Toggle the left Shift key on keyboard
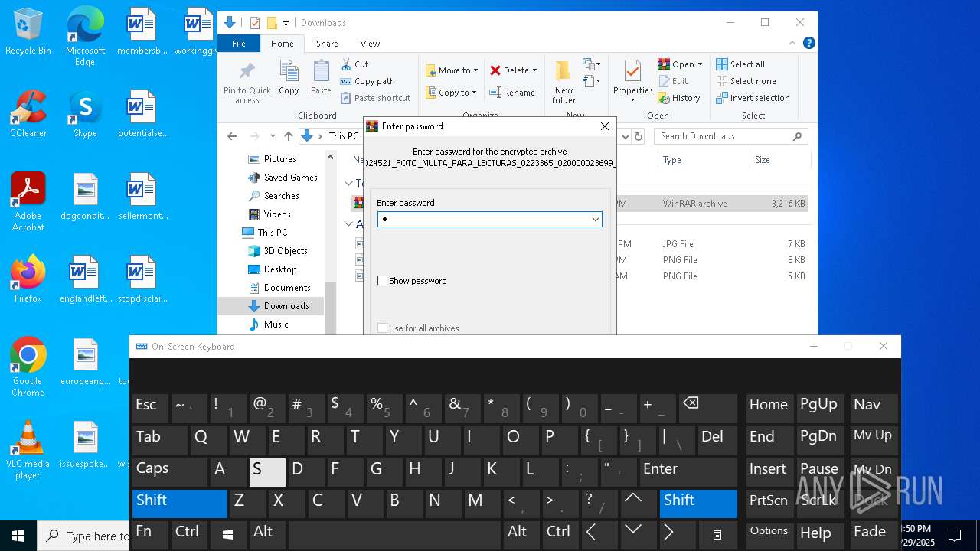Screen dimensions: 980x551 [x=180, y=504]
